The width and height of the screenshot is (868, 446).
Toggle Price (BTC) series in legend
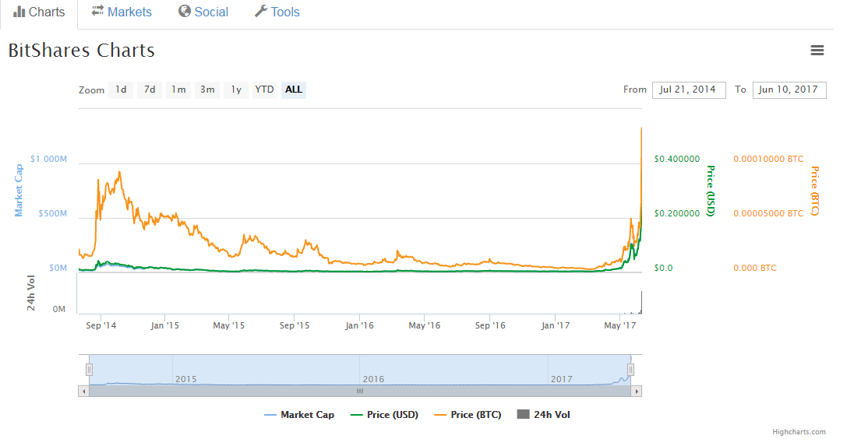(x=468, y=415)
